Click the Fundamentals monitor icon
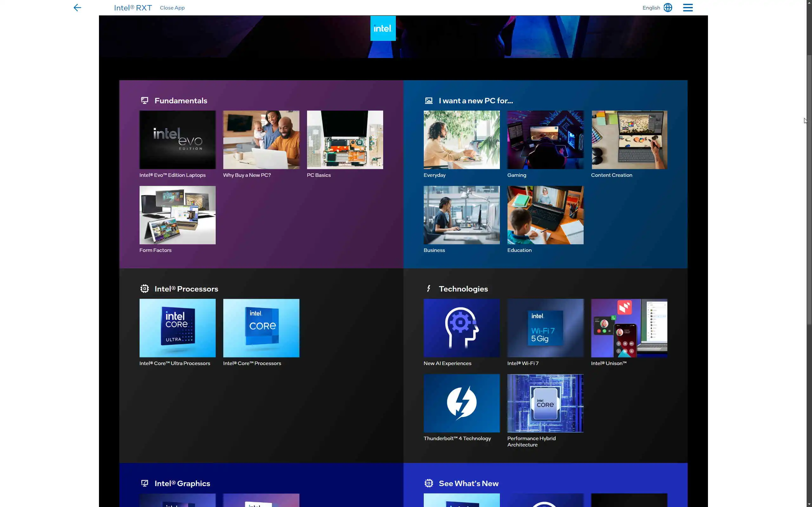Screen dimensions: 812x507 click(x=145, y=100)
